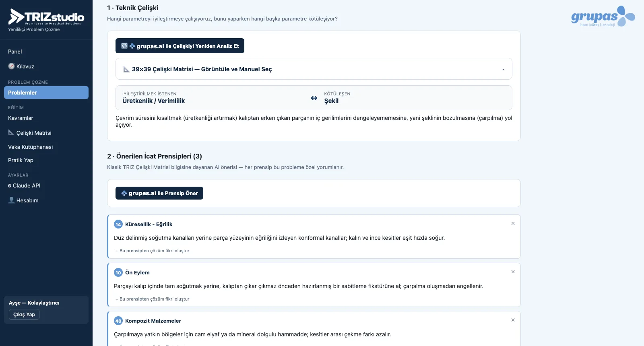
Task: Click the 1 · Teknik Çelişki heading
Action: (x=133, y=8)
